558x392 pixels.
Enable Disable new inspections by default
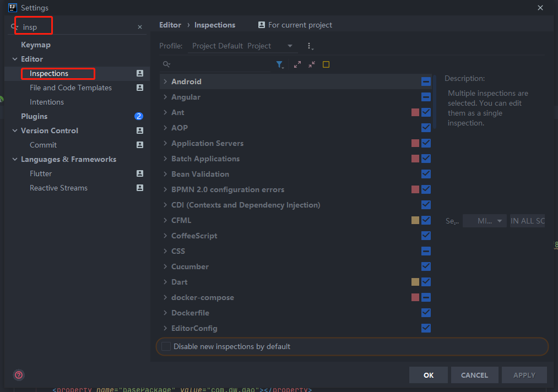[166, 346]
